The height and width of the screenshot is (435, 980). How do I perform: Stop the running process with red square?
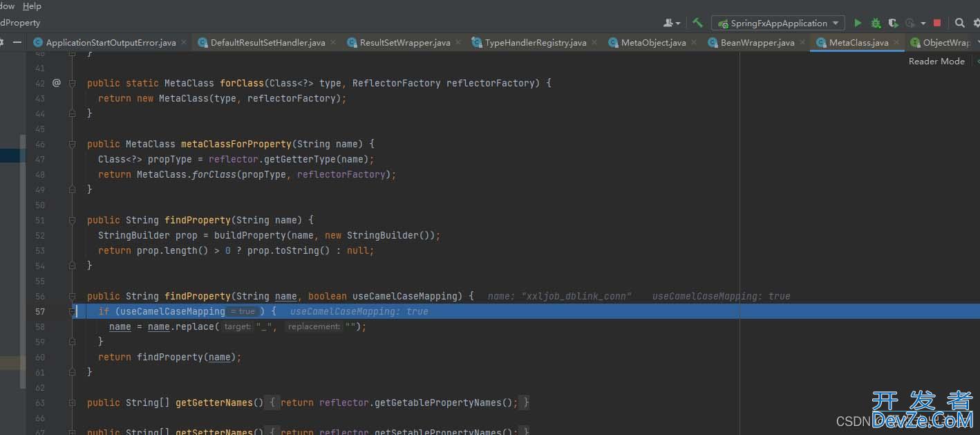coord(937,23)
